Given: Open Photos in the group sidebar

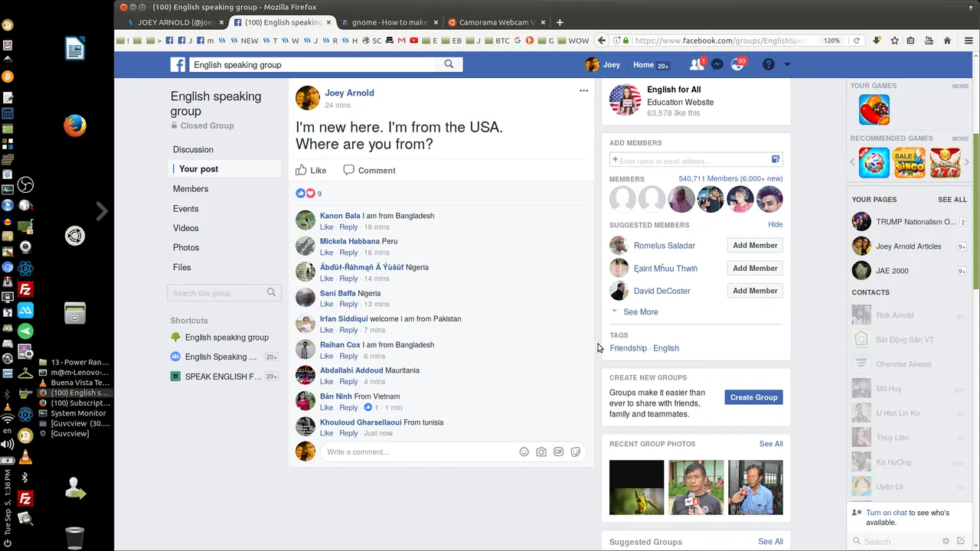Looking at the screenshot, I should [186, 248].
